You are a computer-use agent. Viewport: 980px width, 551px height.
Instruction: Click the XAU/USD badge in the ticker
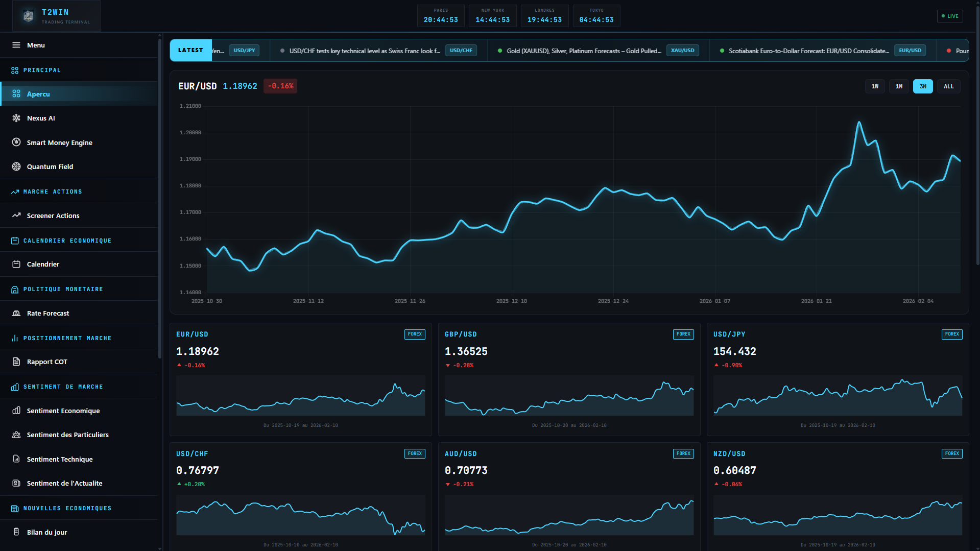coord(682,50)
